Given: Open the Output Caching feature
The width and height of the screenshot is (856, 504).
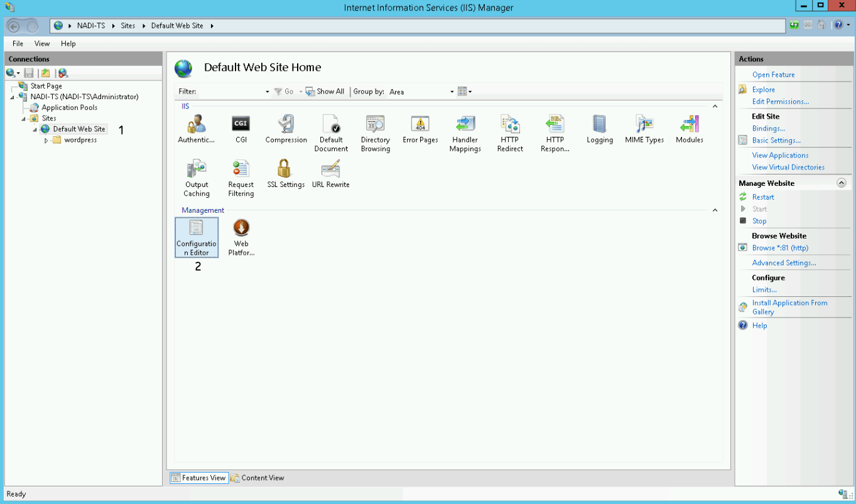Looking at the screenshot, I should (x=197, y=178).
